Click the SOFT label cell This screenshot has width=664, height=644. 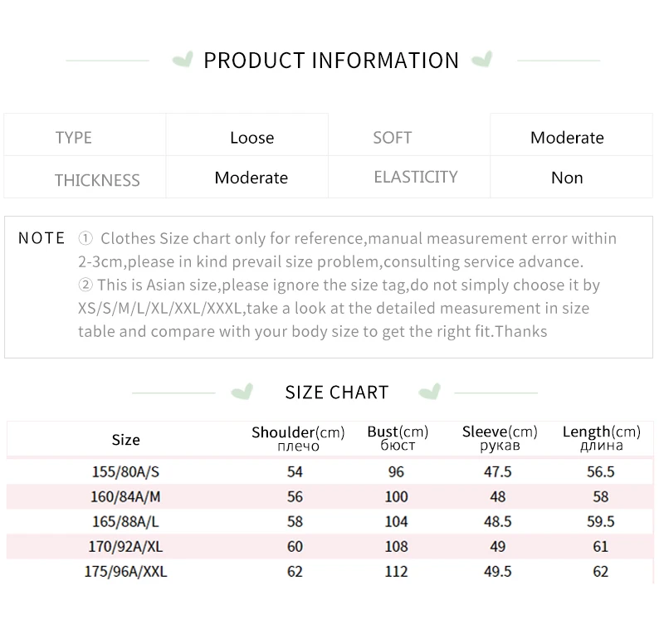click(409, 134)
